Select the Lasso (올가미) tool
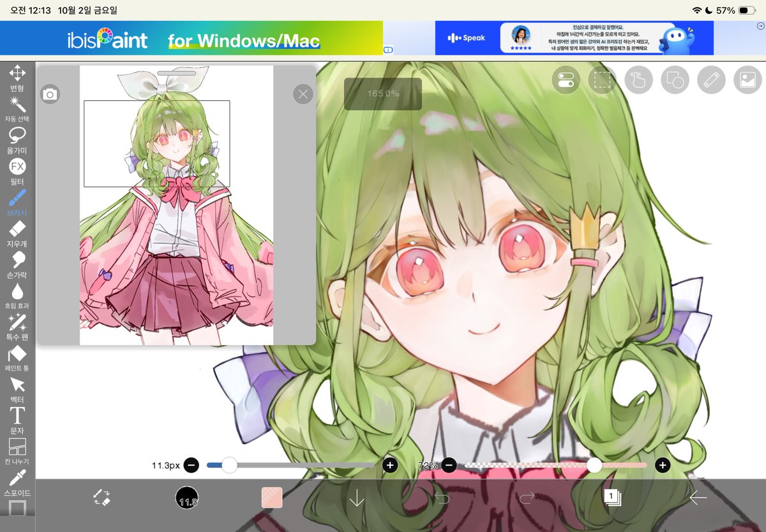The width and height of the screenshot is (766, 532). pyautogui.click(x=17, y=140)
